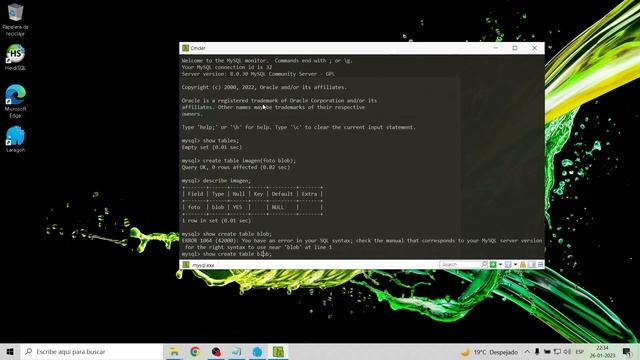Click the magnifier icon beside the Cmder search field

point(484,265)
